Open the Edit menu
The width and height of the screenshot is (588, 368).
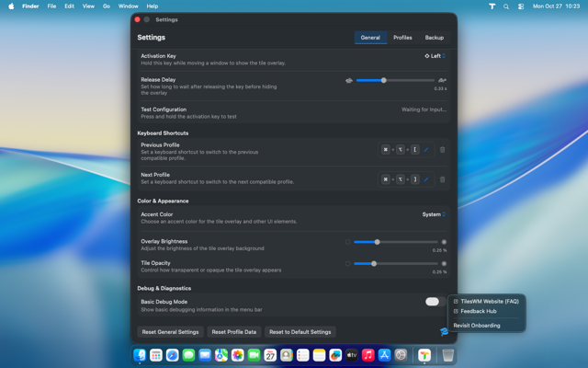click(x=70, y=6)
